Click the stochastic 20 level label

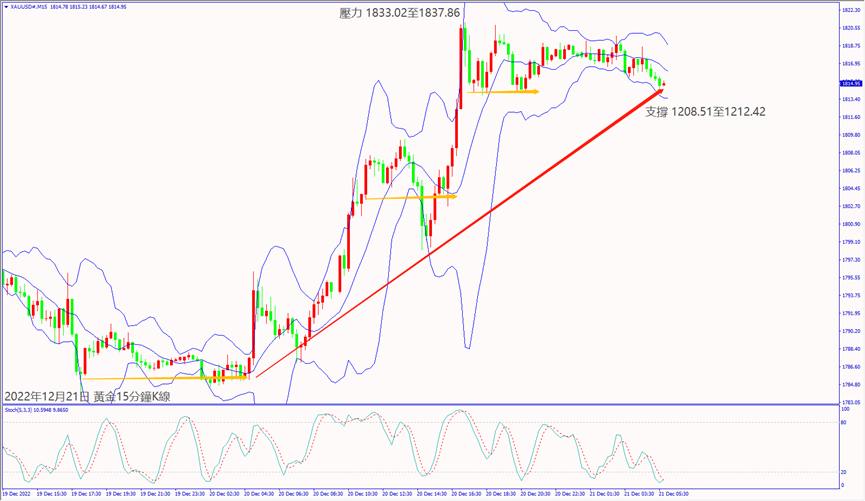pos(846,472)
